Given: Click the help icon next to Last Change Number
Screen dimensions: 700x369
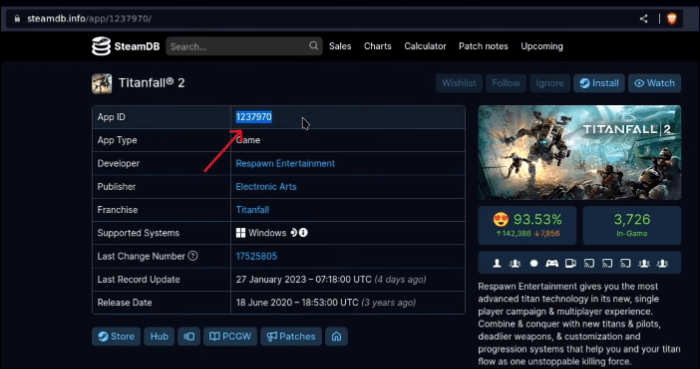Looking at the screenshot, I should click(193, 256).
